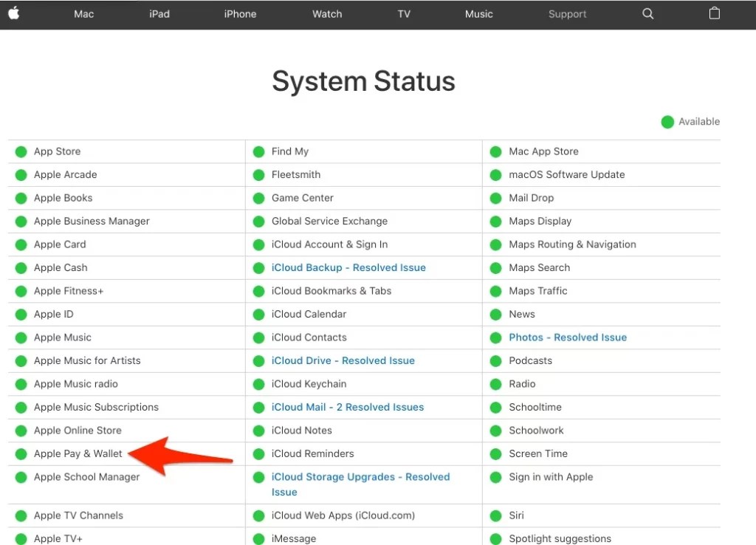Open iCloud Mail - 2 Resolved Issues link
Viewport: 756px width, 545px height.
pyautogui.click(x=348, y=407)
